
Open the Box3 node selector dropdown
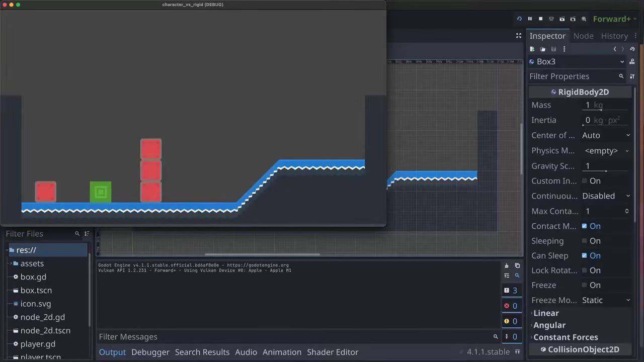click(x=576, y=61)
